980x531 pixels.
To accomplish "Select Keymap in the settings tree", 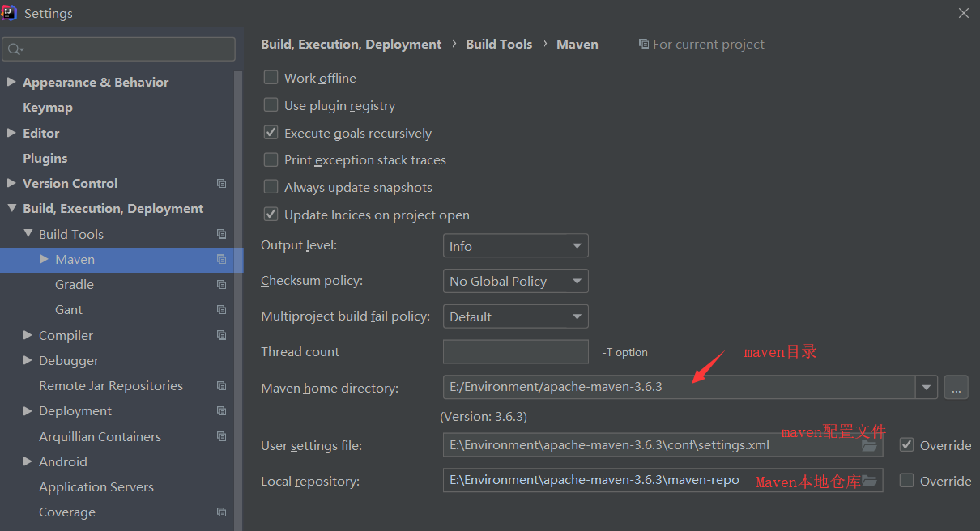I will pos(48,108).
